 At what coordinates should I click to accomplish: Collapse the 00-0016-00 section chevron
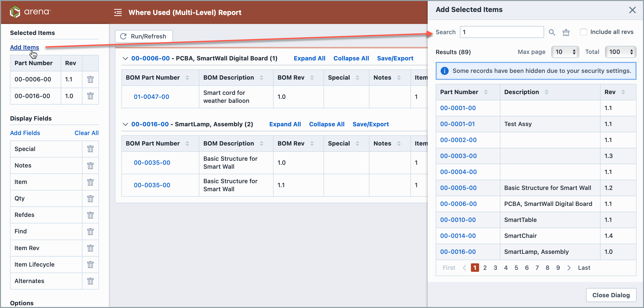tap(125, 124)
